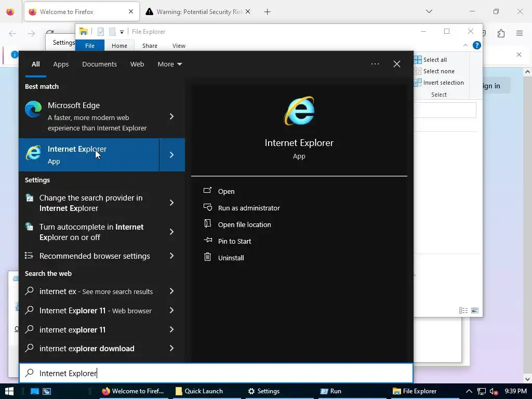This screenshot has width=532, height=399.
Task: Click the magnifier icon in search box
Action: click(x=30, y=373)
